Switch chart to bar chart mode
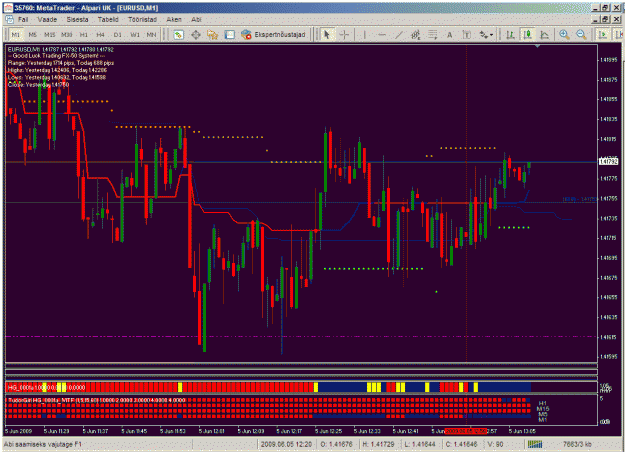This screenshot has width=625, height=452. point(510,35)
